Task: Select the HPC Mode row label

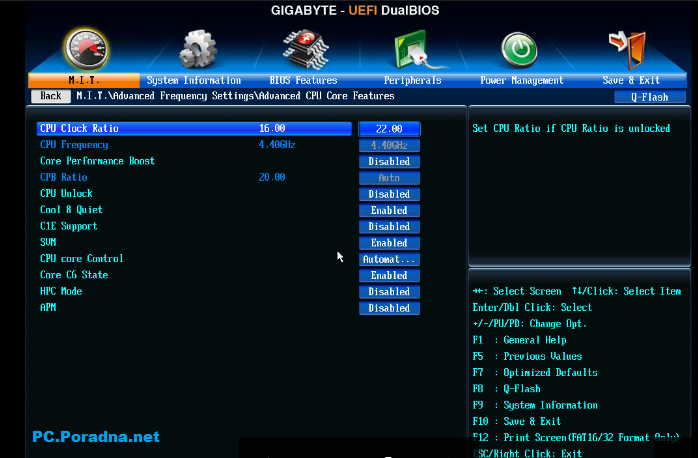Action: pyautogui.click(x=61, y=291)
